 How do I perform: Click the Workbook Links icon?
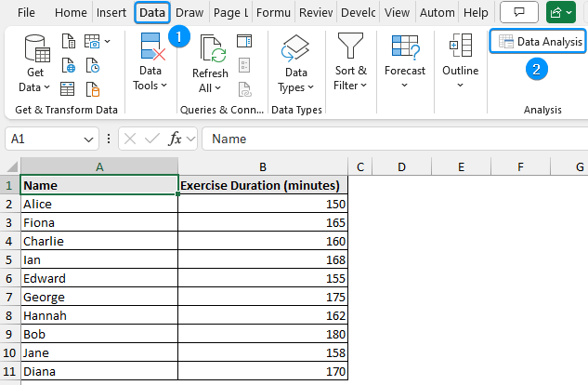[244, 89]
